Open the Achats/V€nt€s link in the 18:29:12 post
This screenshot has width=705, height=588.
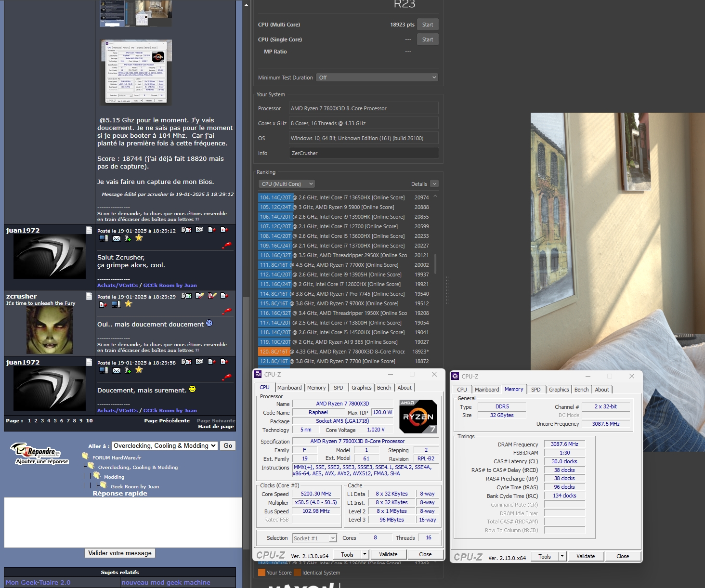pos(117,285)
